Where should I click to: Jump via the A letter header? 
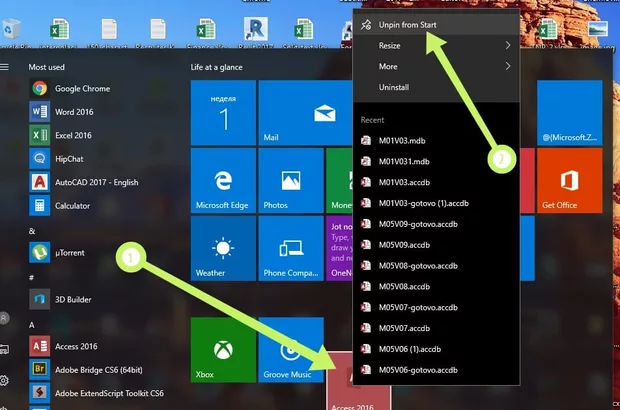pos(32,325)
